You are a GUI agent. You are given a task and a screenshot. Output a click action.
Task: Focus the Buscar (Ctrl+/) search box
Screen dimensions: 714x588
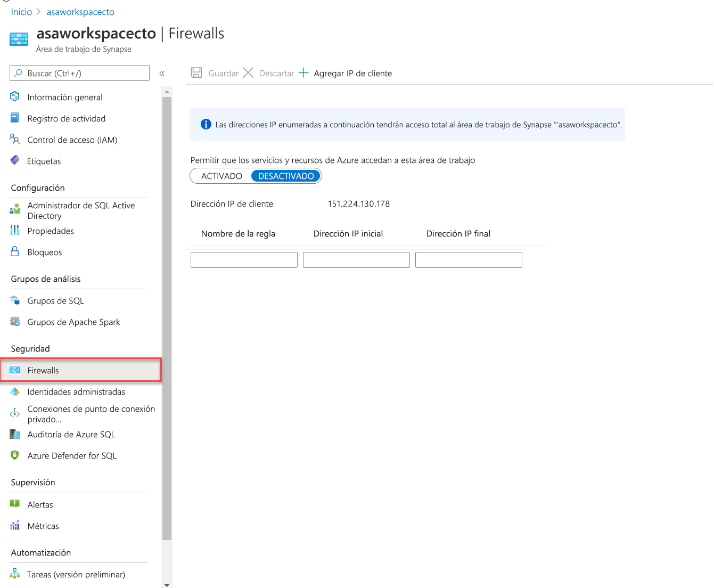pyautogui.click(x=79, y=73)
